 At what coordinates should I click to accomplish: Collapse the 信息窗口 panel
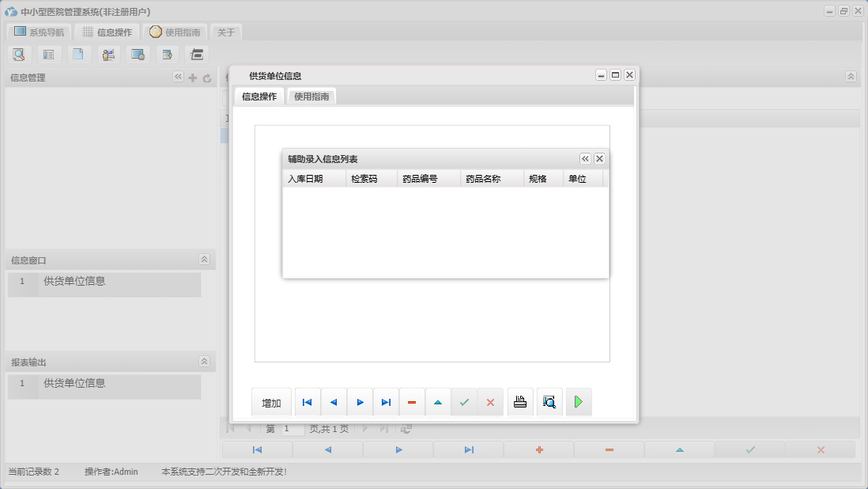[x=204, y=260]
